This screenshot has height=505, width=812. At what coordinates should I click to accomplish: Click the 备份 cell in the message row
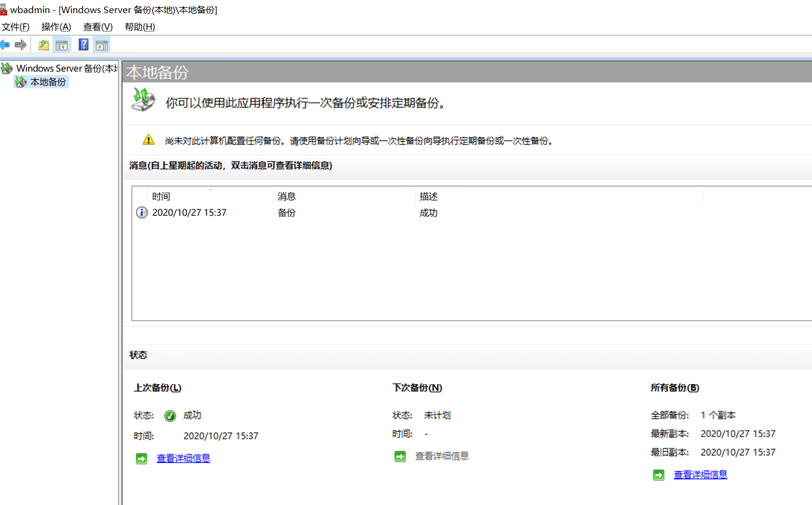pos(287,212)
